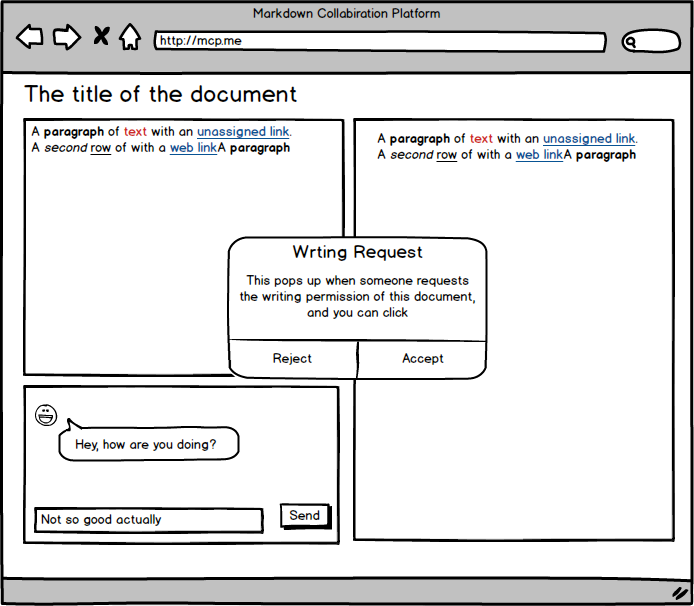Accept the writing request
The height and width of the screenshot is (606, 694).
pos(422,359)
